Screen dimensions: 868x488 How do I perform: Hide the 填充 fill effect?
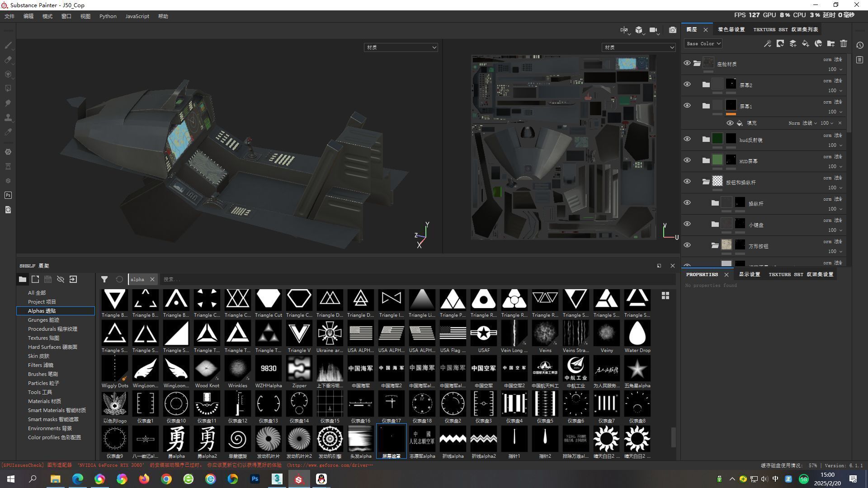click(x=730, y=123)
